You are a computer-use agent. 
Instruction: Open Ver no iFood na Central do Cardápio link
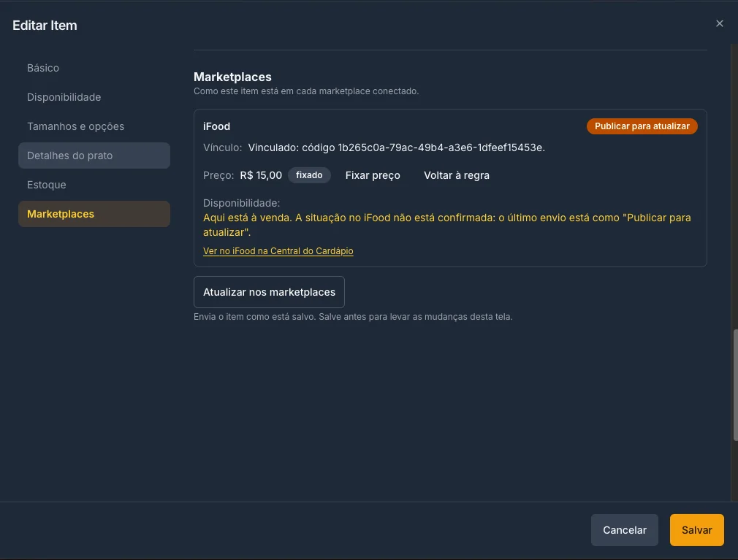pyautogui.click(x=278, y=251)
